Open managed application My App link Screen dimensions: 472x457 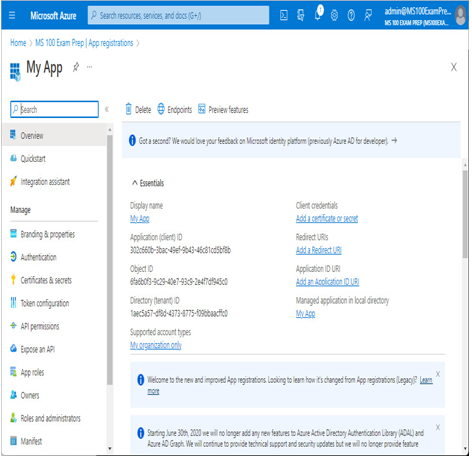coord(305,313)
